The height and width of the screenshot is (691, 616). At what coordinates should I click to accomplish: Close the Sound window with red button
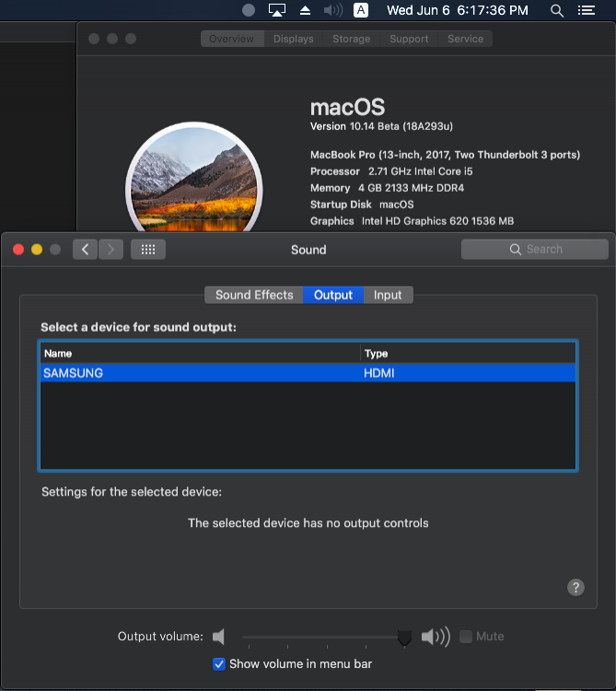click(18, 250)
